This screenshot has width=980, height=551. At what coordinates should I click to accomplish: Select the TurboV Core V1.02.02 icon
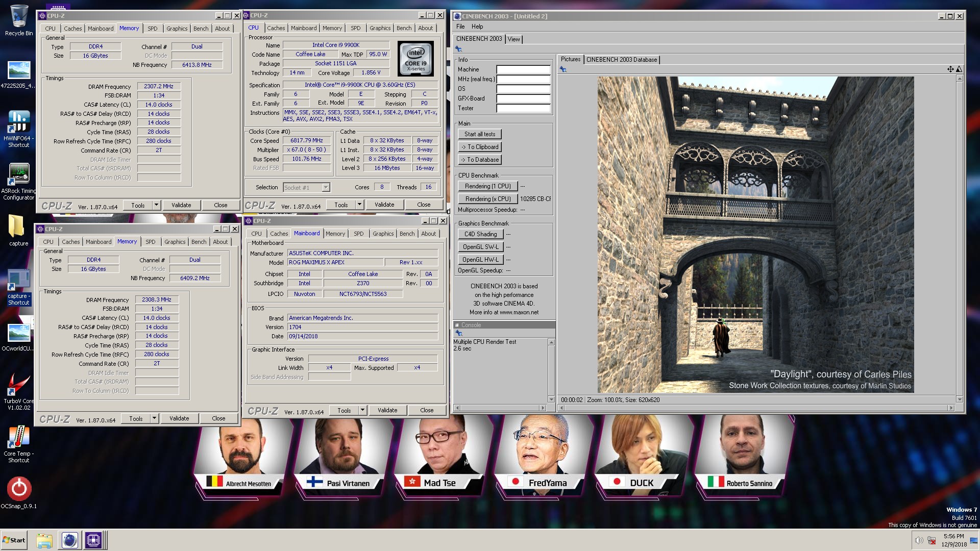coord(19,391)
